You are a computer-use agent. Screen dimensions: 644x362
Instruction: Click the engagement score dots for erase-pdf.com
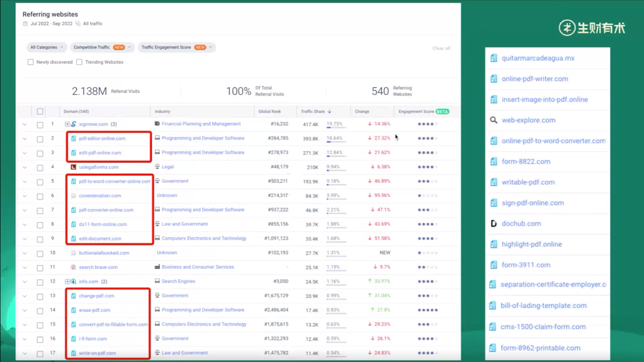tap(428, 310)
